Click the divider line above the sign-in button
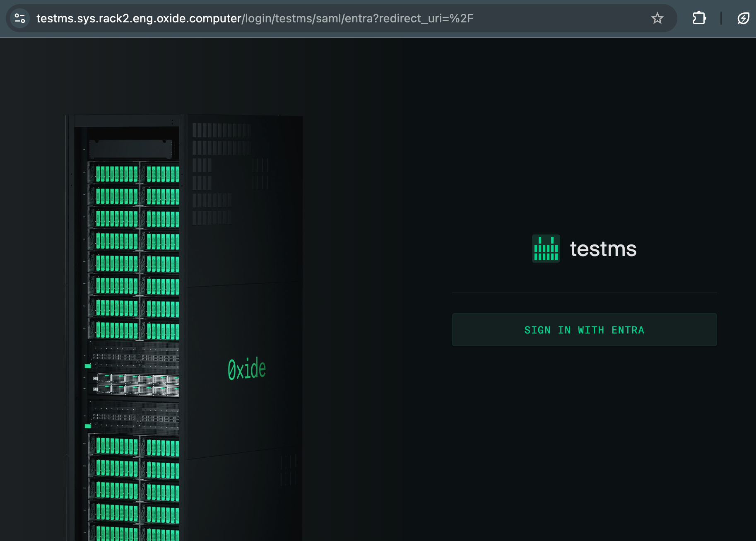 point(584,293)
